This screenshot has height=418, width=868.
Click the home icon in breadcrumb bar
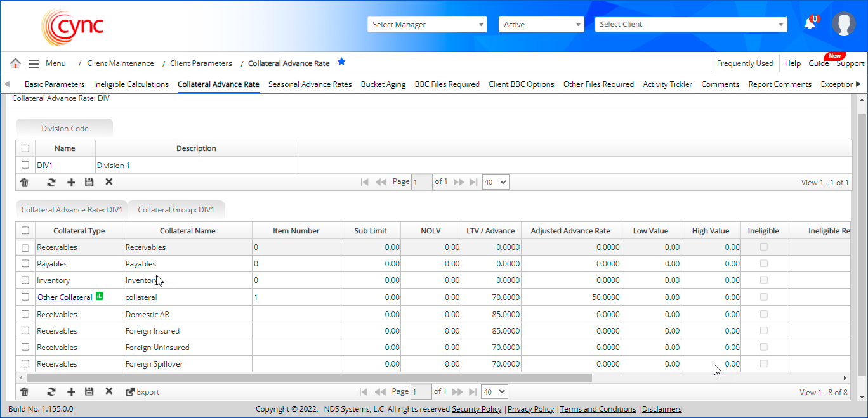(15, 63)
